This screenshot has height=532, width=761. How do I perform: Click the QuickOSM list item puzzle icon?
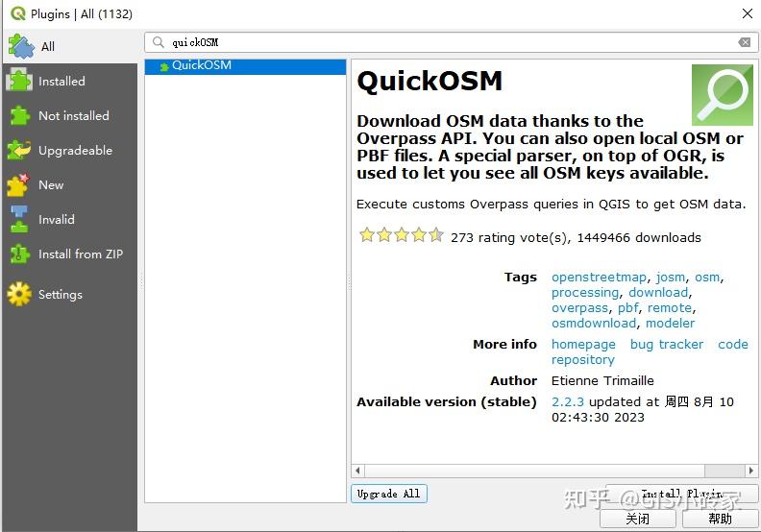click(164, 67)
